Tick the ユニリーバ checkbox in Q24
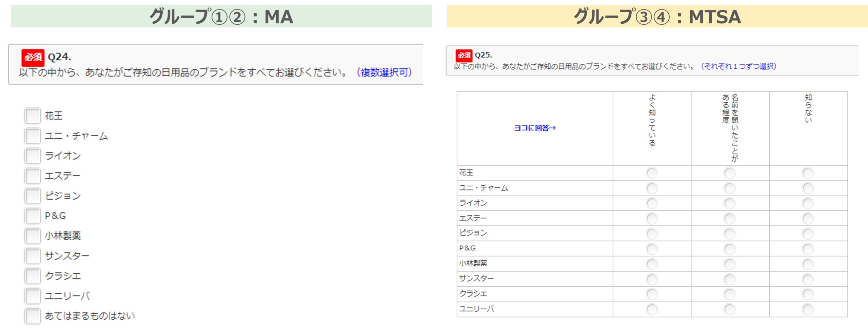The height and width of the screenshot is (328, 868). coord(33,296)
